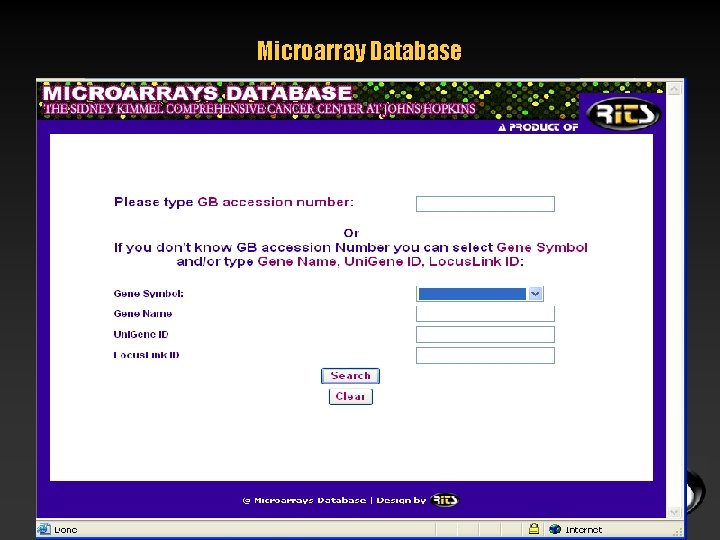This screenshot has width=720, height=540.
Task: Click the 'Please type GB accession number' text
Action: click(x=234, y=202)
